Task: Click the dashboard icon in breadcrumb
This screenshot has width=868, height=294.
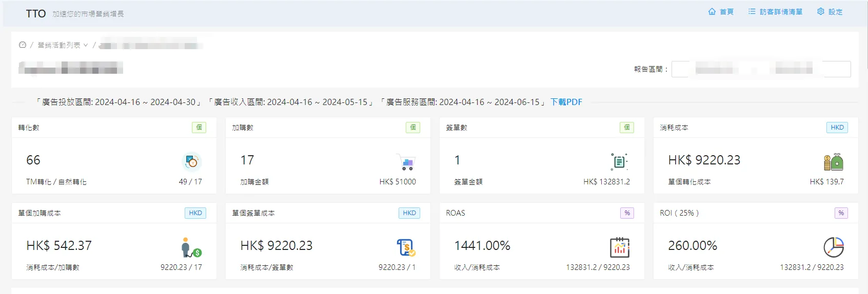Action: point(23,45)
